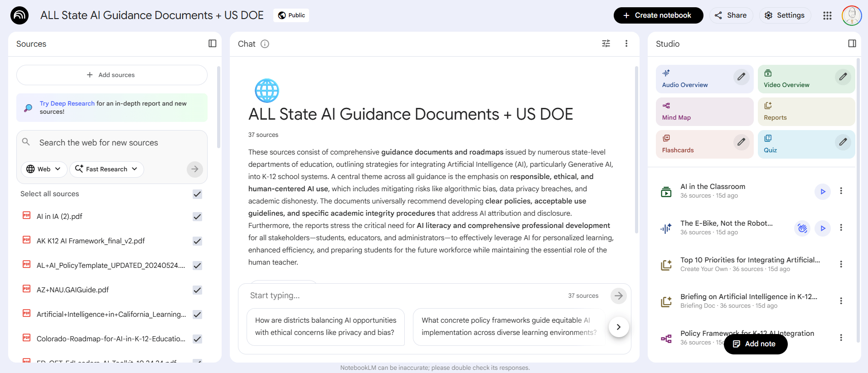Collapse the Sources panel
The height and width of the screenshot is (373, 868).
pyautogui.click(x=212, y=44)
